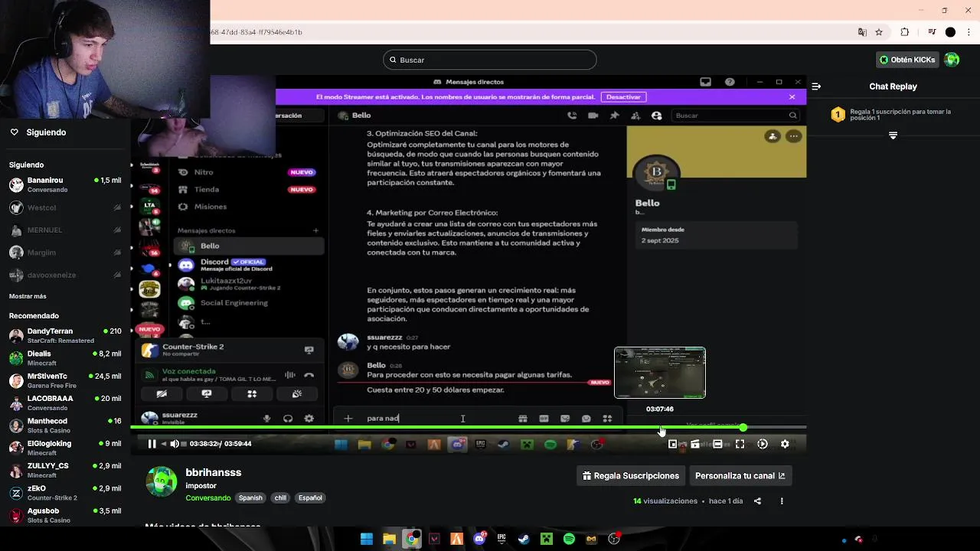
Task: Click Mostrar más under the followed channels
Action: 28,296
